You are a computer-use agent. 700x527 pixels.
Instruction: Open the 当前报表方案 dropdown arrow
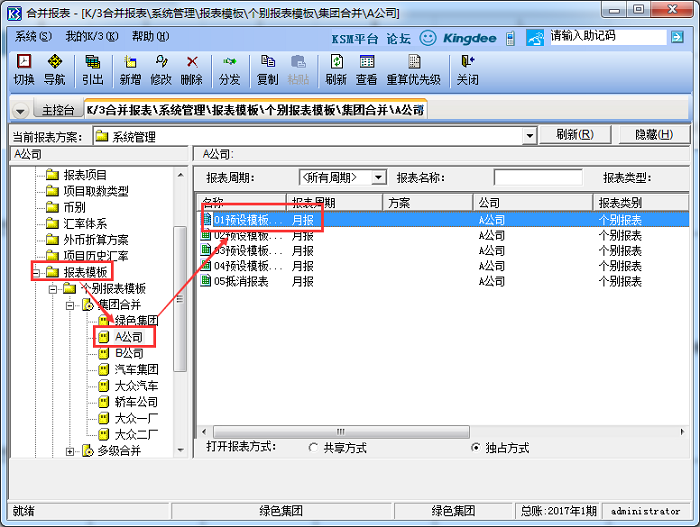[x=530, y=136]
